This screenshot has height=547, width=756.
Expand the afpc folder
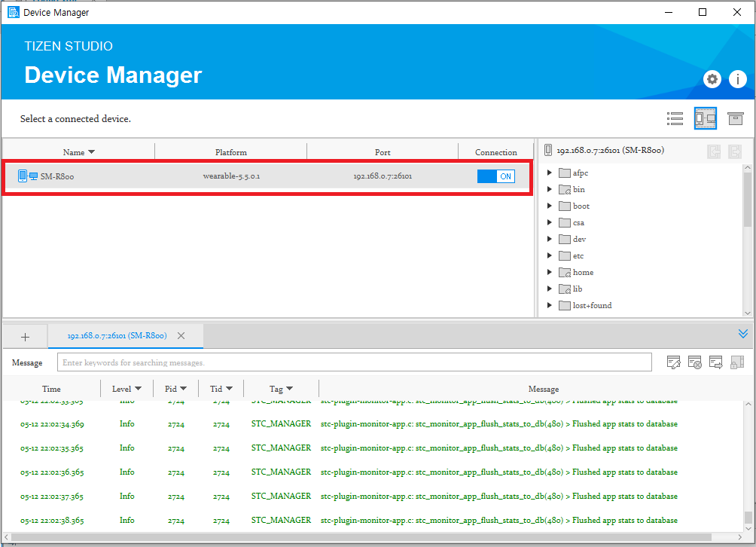549,173
